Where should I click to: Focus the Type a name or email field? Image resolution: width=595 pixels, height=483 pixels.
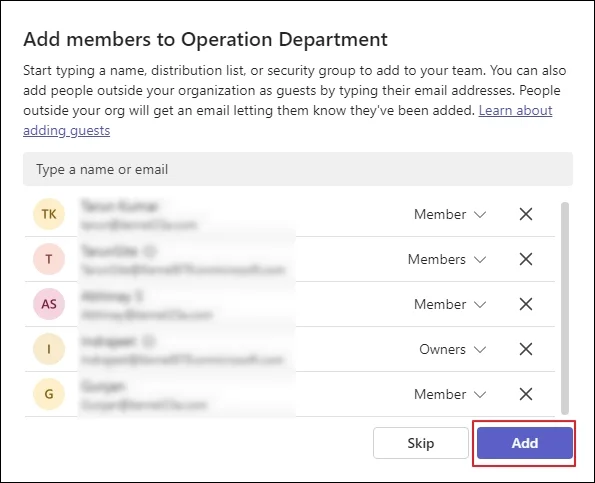pyautogui.click(x=298, y=169)
